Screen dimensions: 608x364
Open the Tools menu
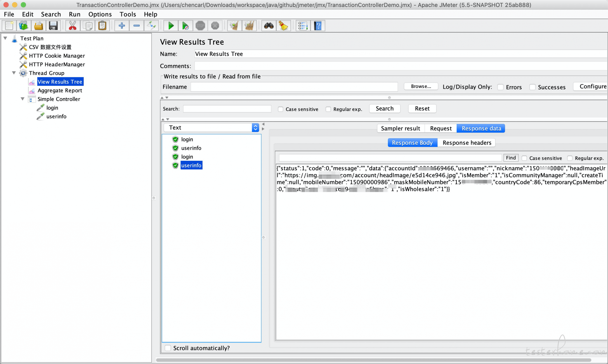[128, 14]
